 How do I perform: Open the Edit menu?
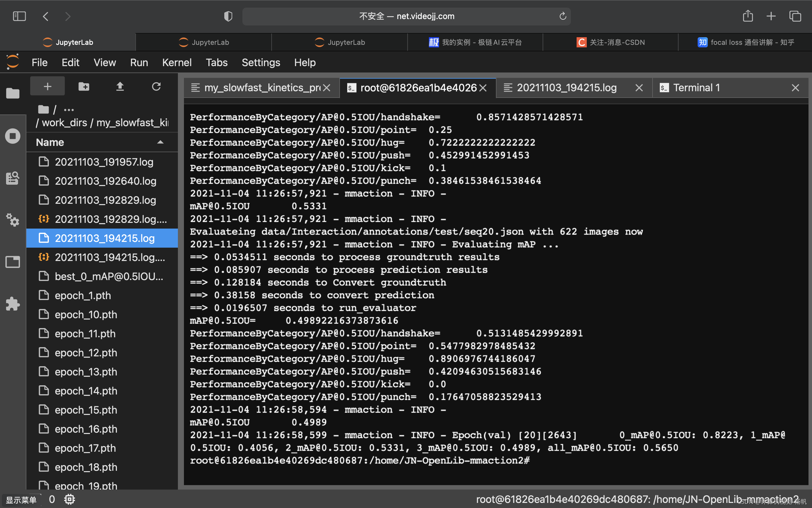click(70, 63)
